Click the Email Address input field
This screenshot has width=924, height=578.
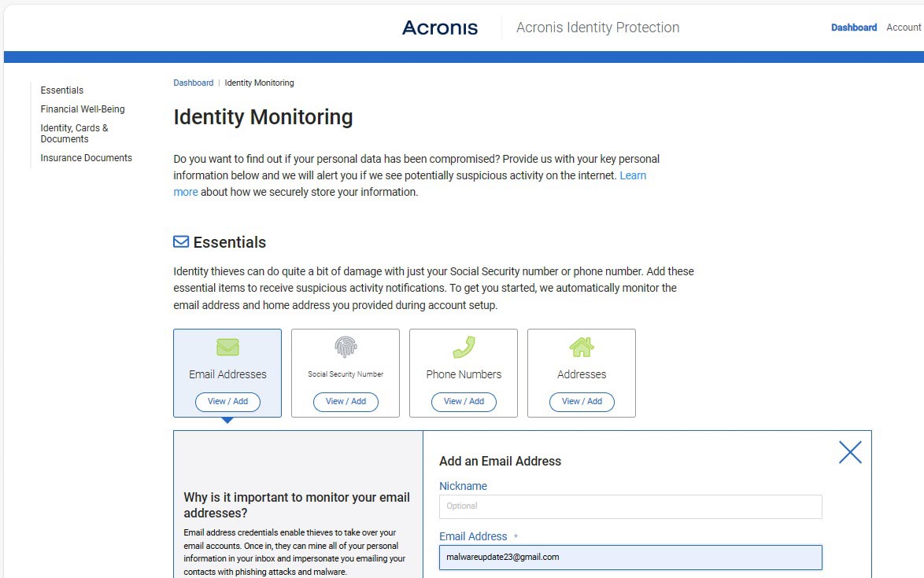click(x=630, y=557)
